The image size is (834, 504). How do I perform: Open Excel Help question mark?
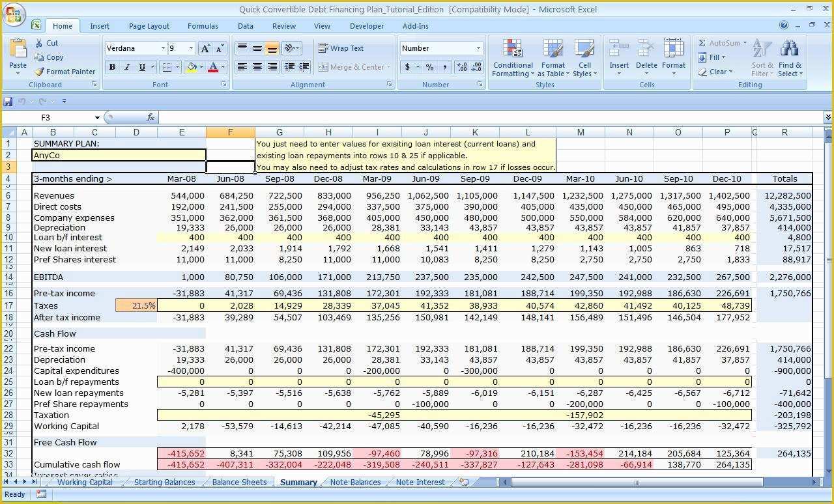pyautogui.click(x=784, y=25)
